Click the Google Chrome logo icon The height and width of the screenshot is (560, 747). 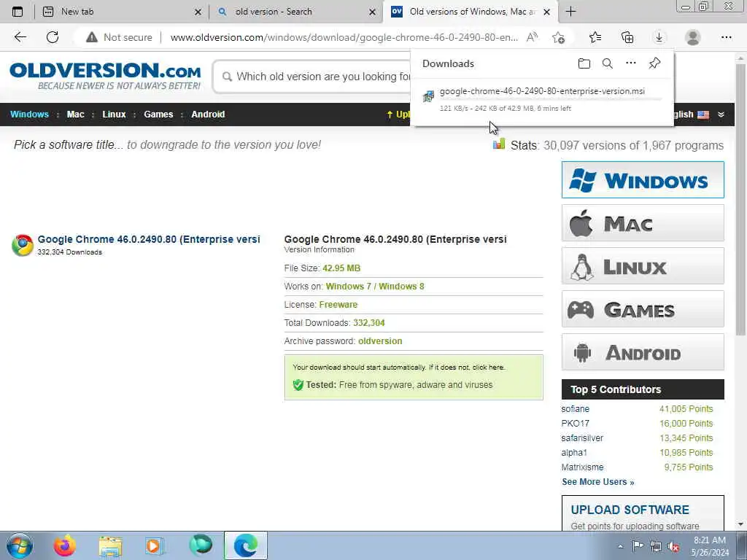point(23,245)
